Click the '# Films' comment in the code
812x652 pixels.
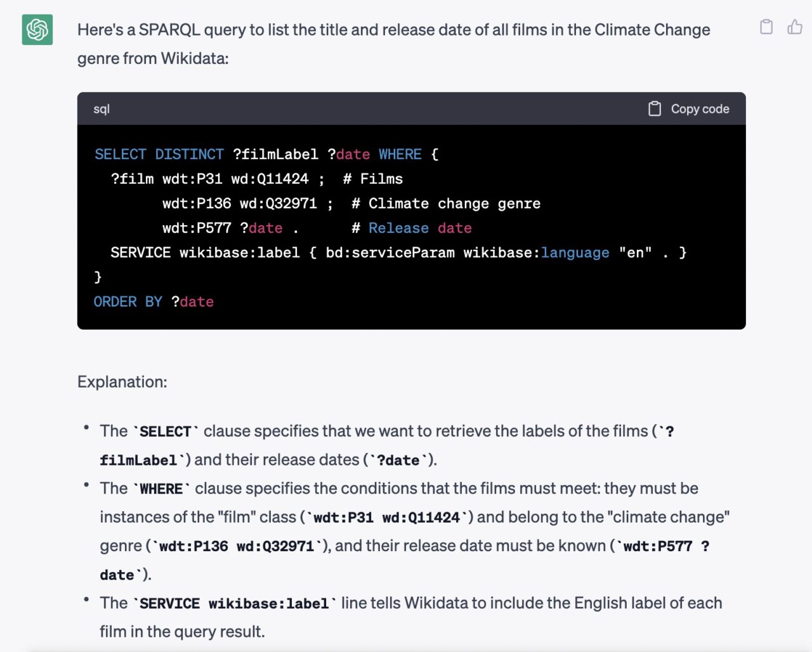(x=373, y=179)
